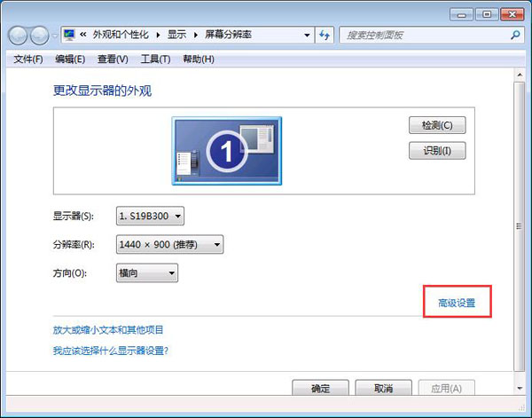Viewport: 532px width, 418px height.
Task: Open recent pages dropdown beside navigation arrows
Action: click(55, 35)
